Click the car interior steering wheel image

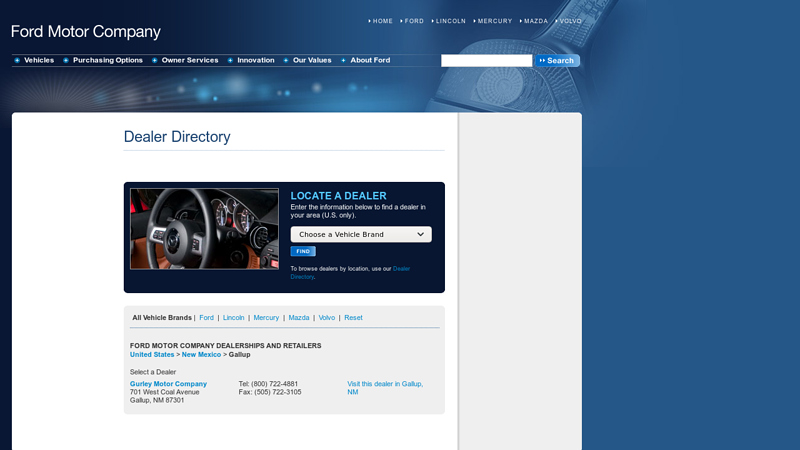click(204, 229)
